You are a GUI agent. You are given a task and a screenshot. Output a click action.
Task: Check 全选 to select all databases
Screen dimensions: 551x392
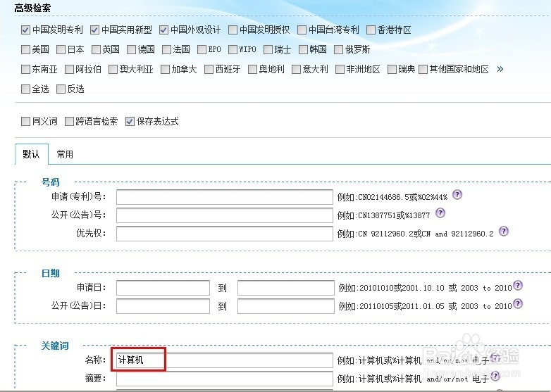pos(25,89)
